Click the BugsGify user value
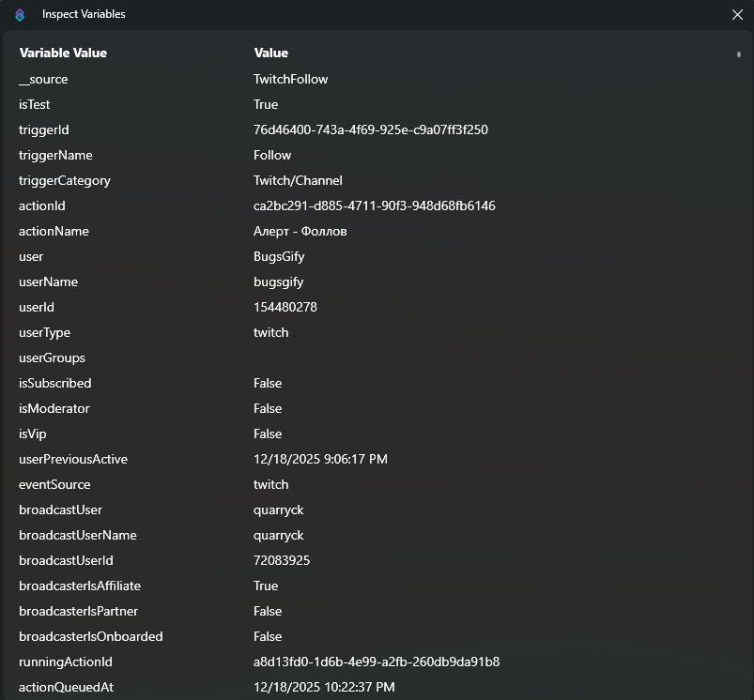This screenshot has width=754, height=700. (x=279, y=257)
